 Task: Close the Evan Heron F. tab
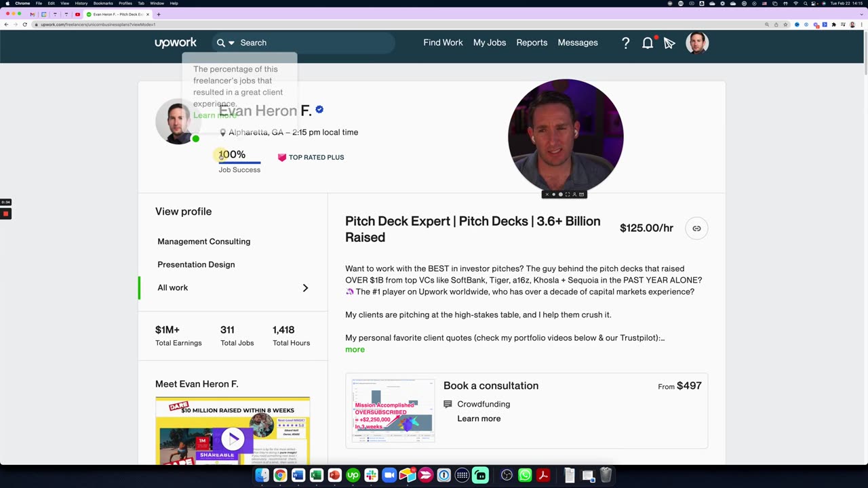pos(147,14)
